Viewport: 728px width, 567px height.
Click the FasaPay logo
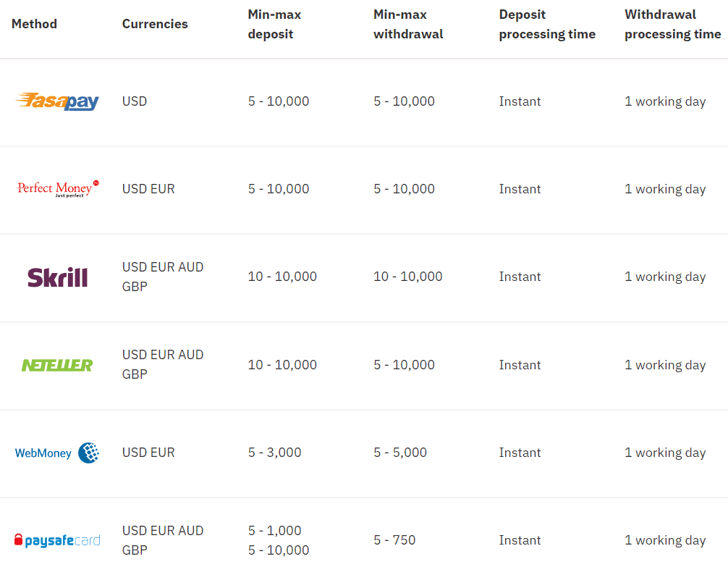click(57, 101)
